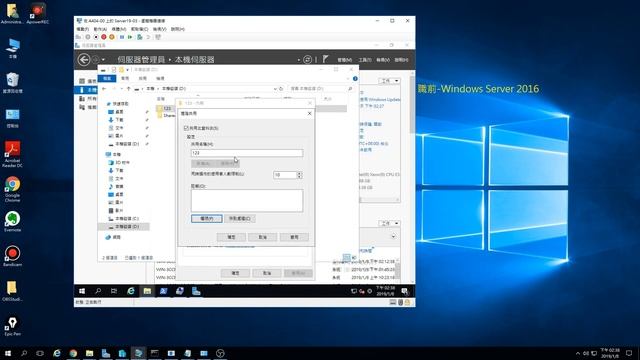Click Server Manager back arrow button
The width and height of the screenshot is (640, 360).
tap(84, 60)
